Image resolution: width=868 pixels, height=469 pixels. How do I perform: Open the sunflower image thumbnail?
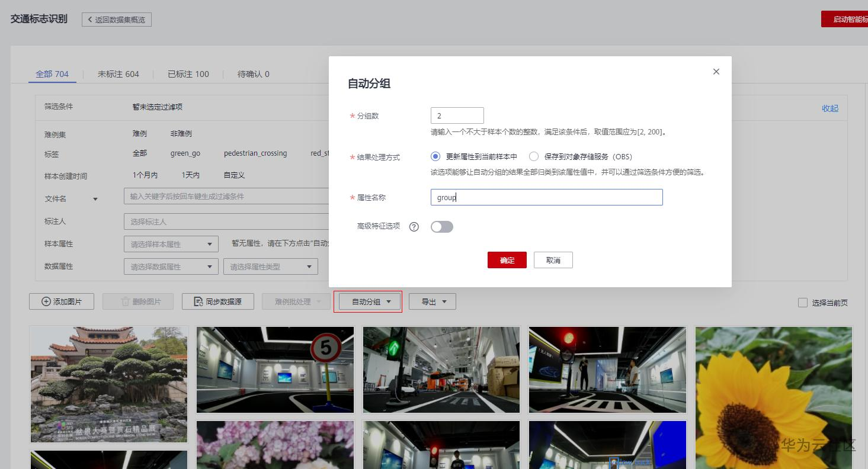tap(773, 396)
